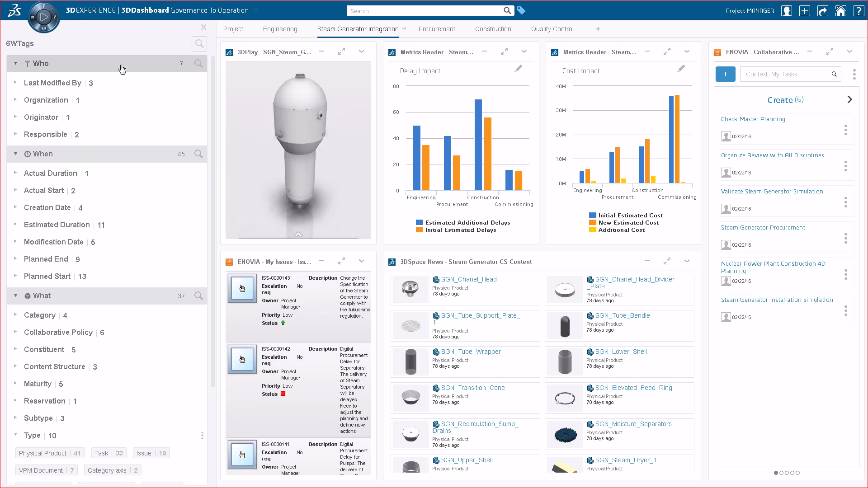This screenshot has height=488, width=868.
Task: Open 3DPlay widget dropdown chevron
Action: point(361,52)
